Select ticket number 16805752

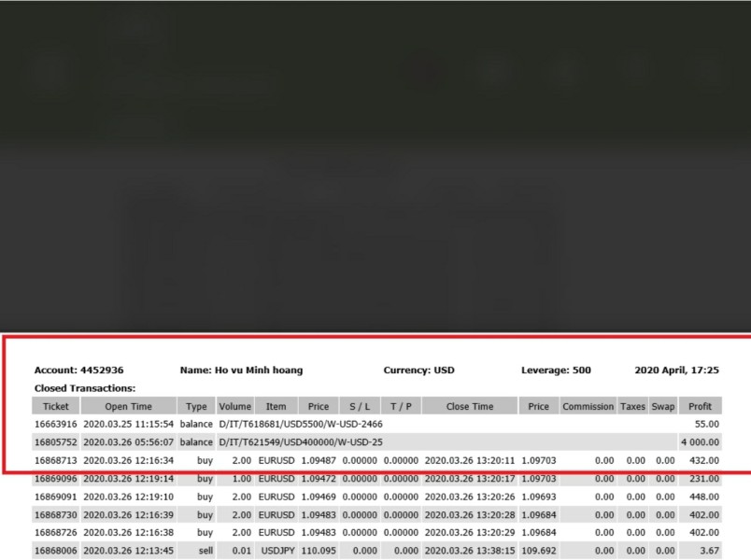pos(55,442)
